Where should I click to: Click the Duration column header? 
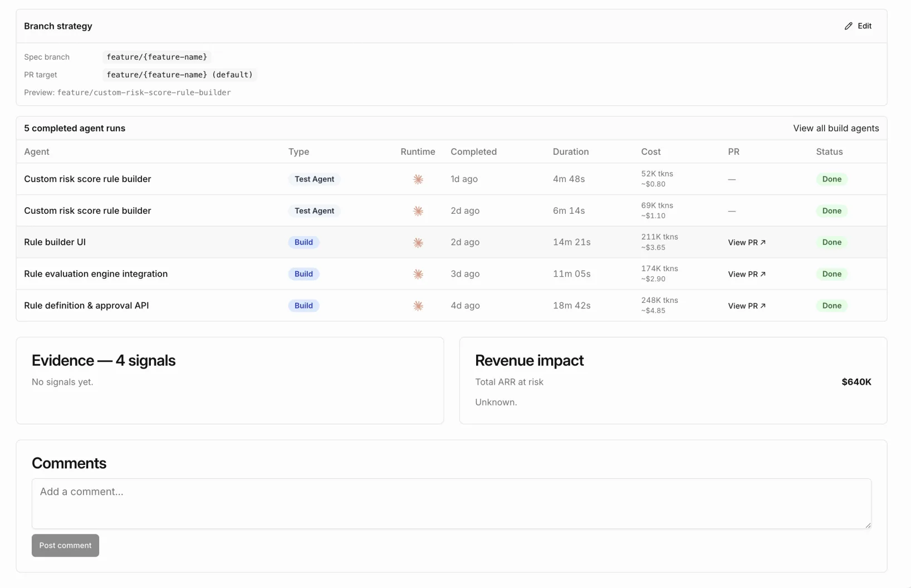coord(571,151)
